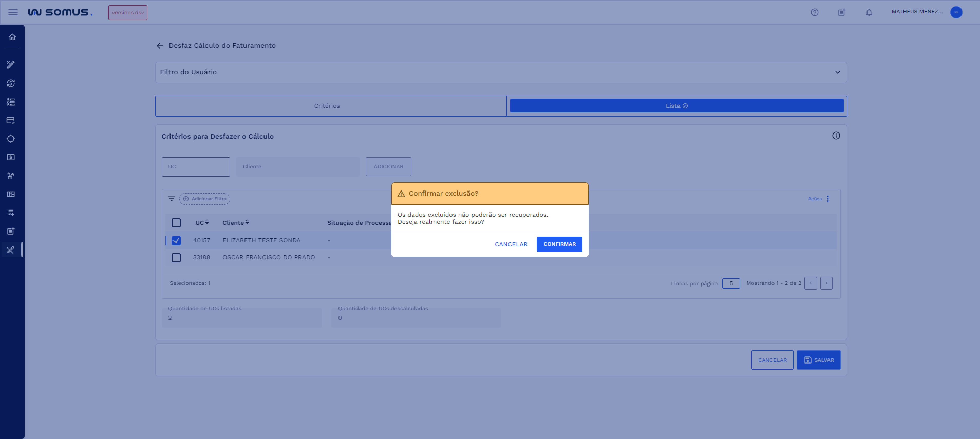Open the notifications bell icon
The width and height of the screenshot is (980, 439).
[869, 13]
